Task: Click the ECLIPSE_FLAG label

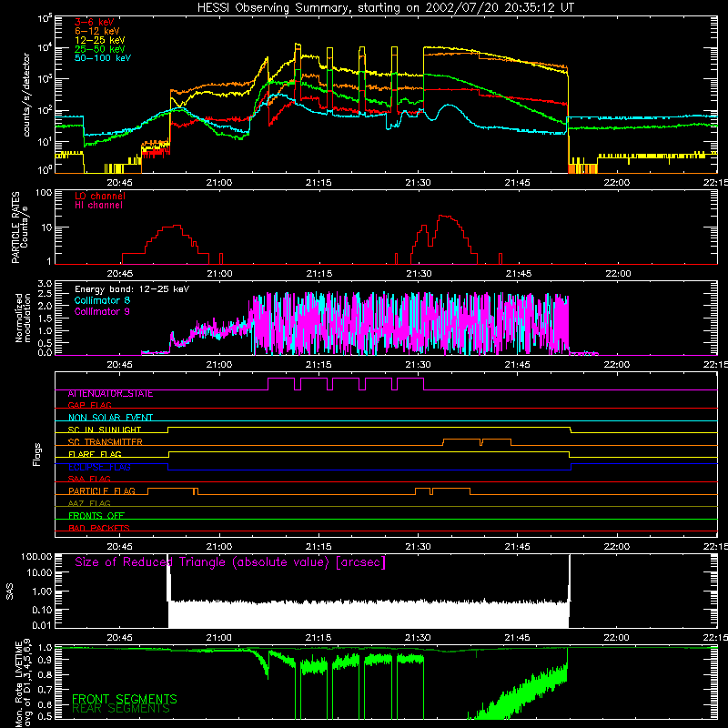Action: click(99, 467)
